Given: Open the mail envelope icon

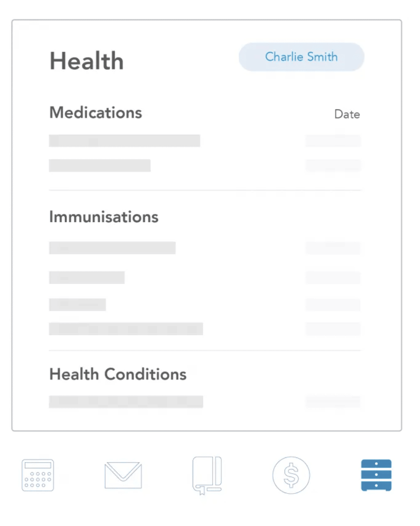Looking at the screenshot, I should tap(123, 475).
